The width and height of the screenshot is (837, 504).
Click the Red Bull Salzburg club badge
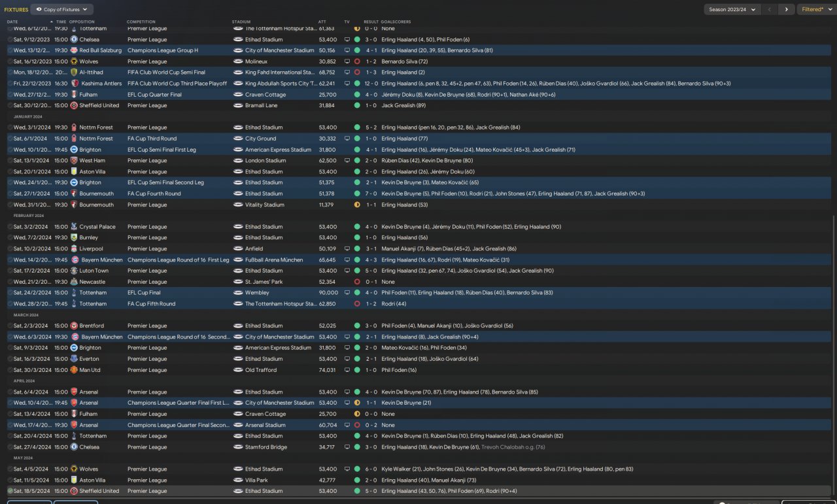[x=74, y=50]
